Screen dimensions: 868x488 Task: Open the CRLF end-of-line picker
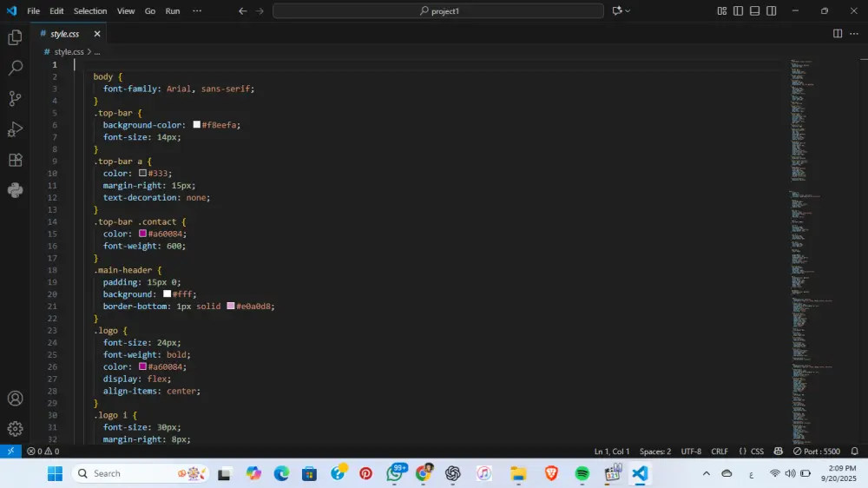coord(720,451)
